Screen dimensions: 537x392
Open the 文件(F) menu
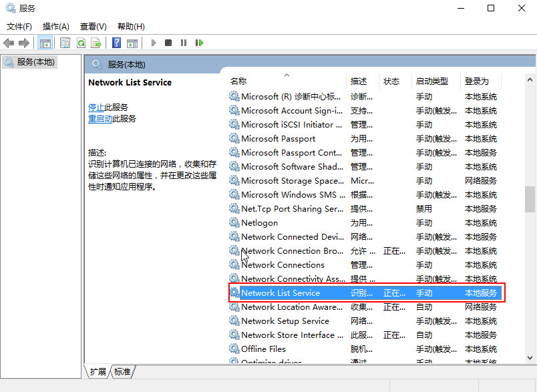coord(19,27)
